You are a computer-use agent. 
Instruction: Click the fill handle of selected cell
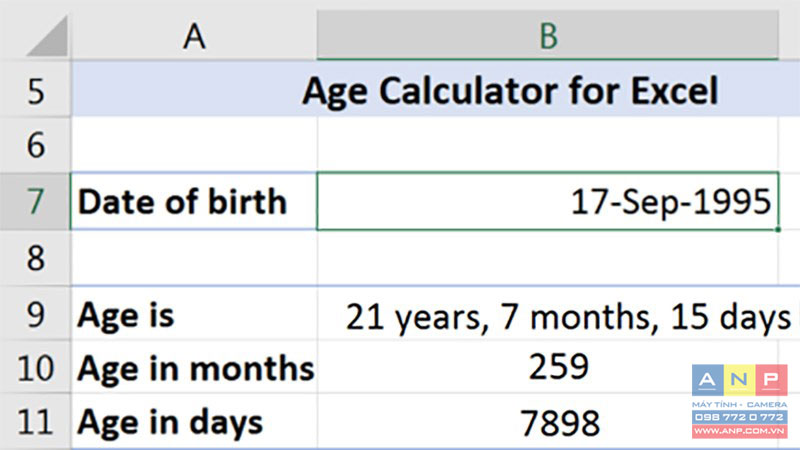[778, 230]
